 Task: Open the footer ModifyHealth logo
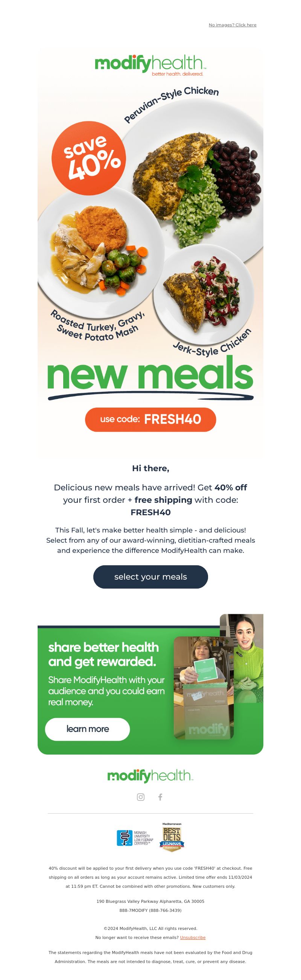(x=150, y=775)
